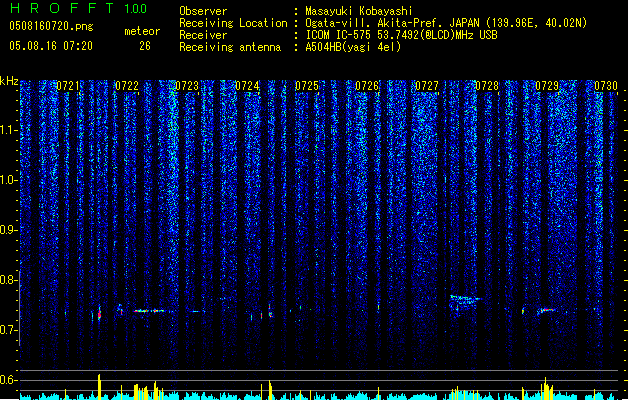
Task: Click the meteor count 26
Action: (x=145, y=46)
